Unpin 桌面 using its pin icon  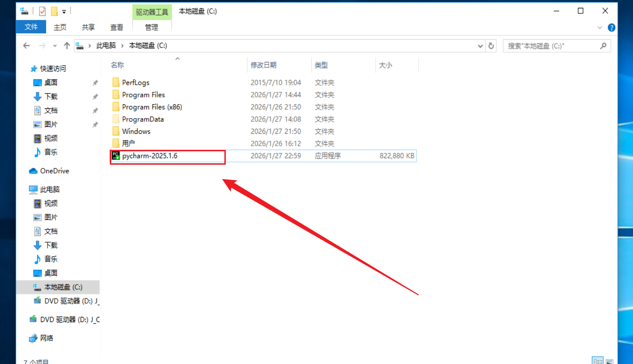coord(95,83)
